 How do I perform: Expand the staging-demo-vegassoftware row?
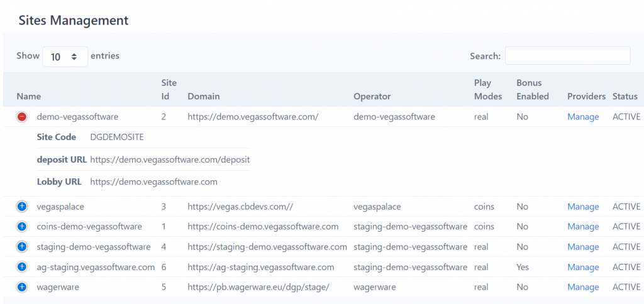pos(22,247)
